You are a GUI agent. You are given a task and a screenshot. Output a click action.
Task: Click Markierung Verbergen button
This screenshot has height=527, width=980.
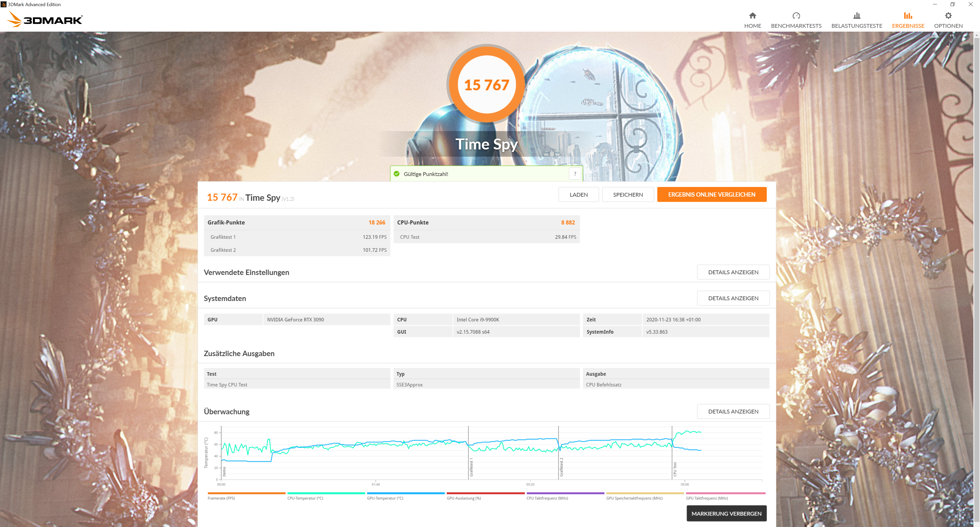coord(726,513)
